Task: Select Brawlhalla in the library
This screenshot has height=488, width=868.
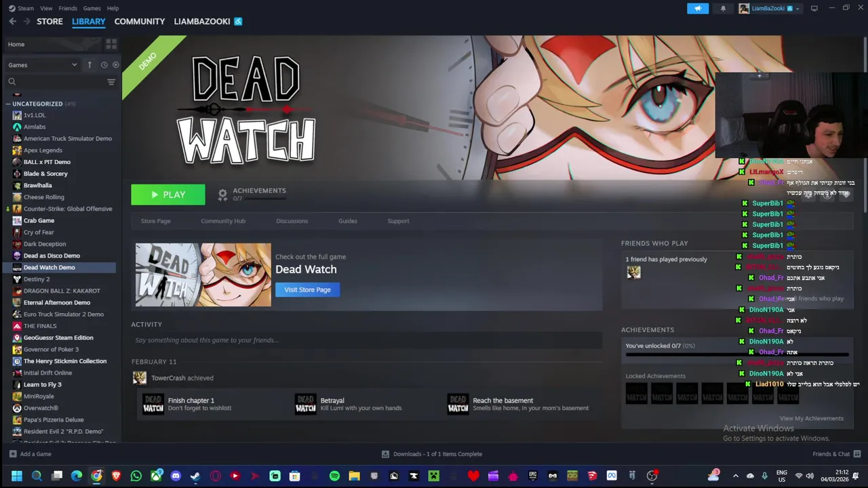Action: (x=37, y=185)
